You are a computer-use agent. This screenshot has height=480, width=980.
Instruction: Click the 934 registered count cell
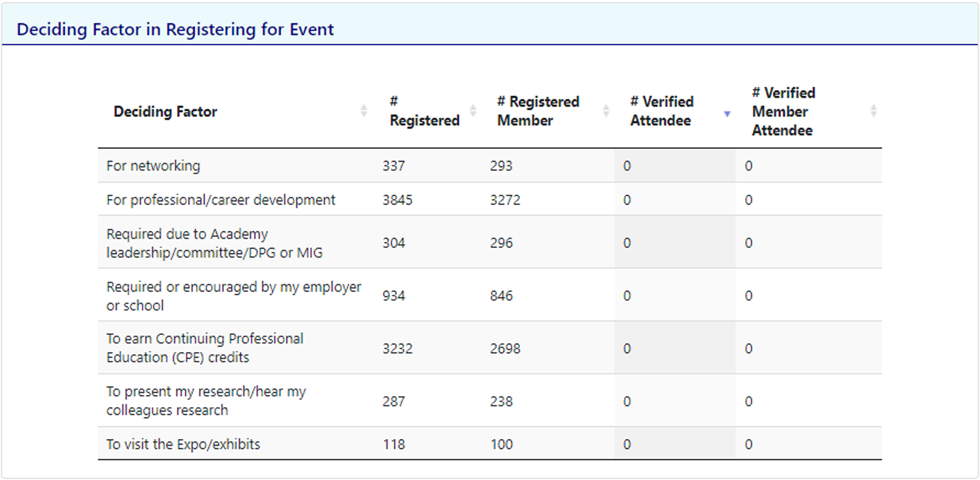click(394, 296)
